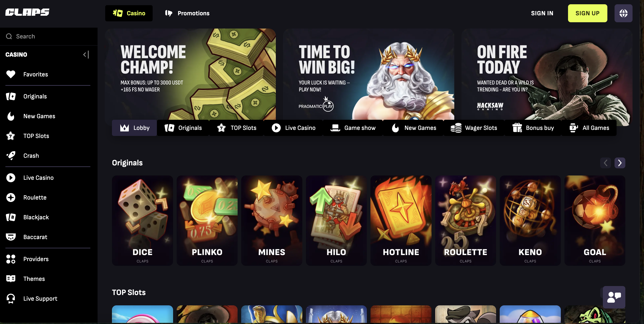Image resolution: width=644 pixels, height=324 pixels.
Task: Click the SIGN UP button
Action: pyautogui.click(x=588, y=13)
